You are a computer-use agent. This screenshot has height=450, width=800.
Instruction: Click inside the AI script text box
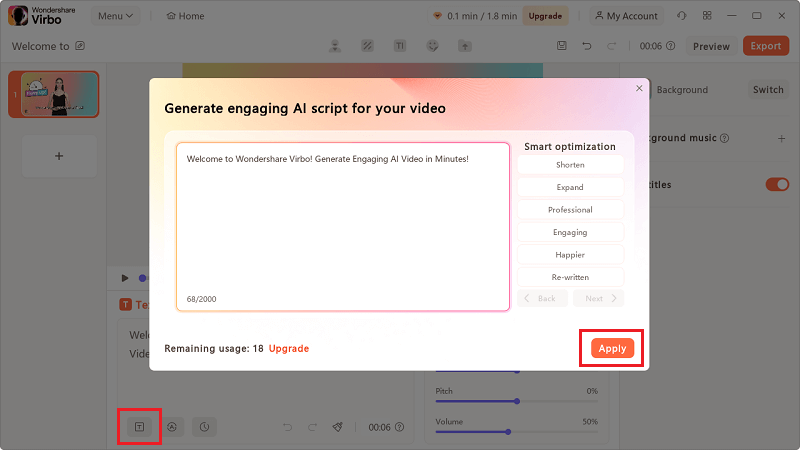343,227
